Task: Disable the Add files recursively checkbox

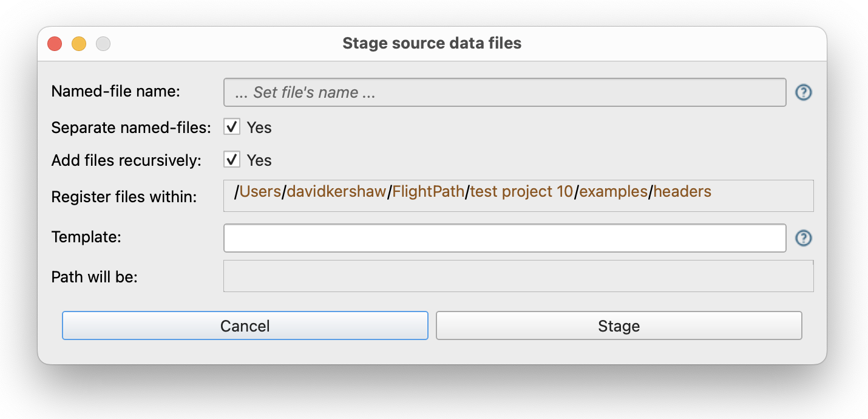Action: pyautogui.click(x=232, y=160)
